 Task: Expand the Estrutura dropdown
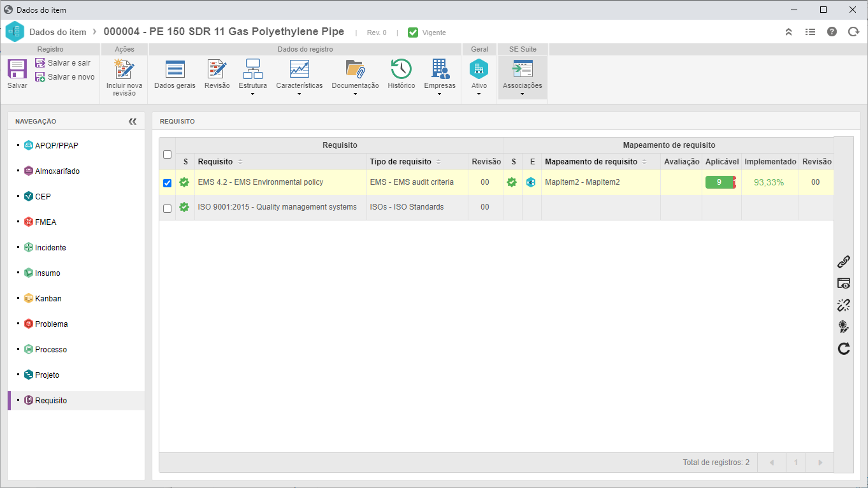(253, 78)
